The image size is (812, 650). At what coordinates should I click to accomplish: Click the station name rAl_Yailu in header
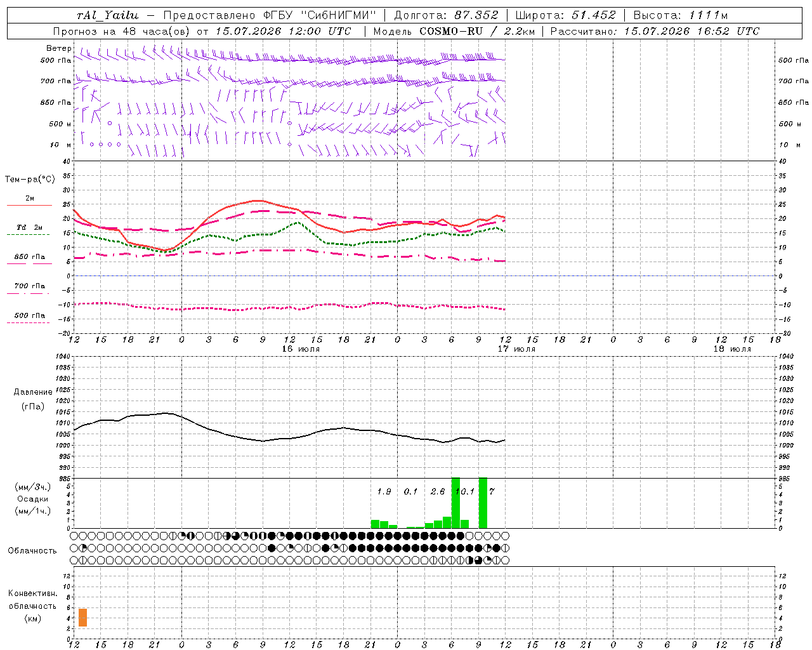point(107,15)
